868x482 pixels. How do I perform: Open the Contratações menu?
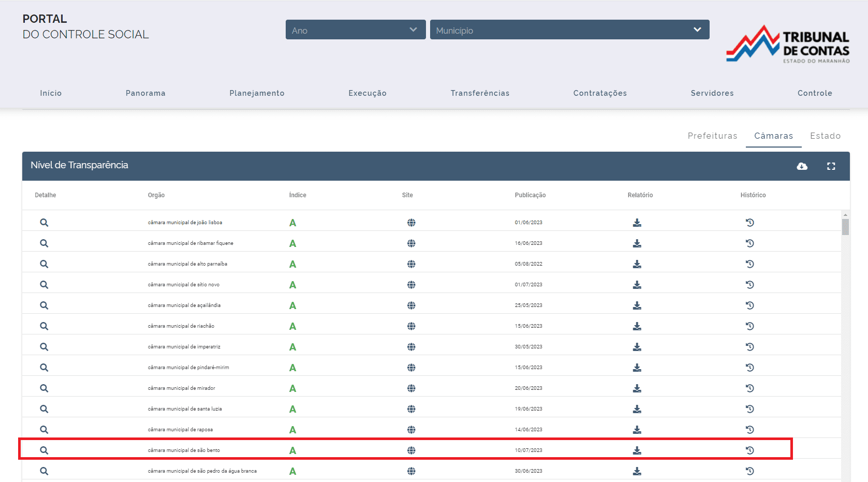tap(600, 93)
